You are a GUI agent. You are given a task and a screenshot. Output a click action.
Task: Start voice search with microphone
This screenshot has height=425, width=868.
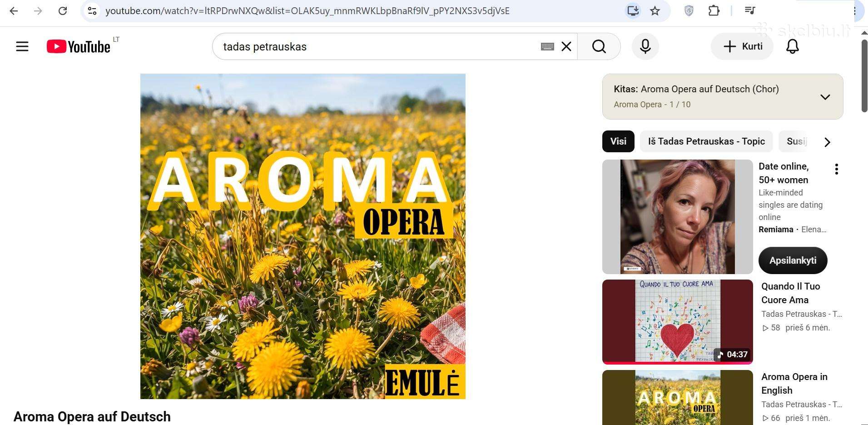[645, 46]
